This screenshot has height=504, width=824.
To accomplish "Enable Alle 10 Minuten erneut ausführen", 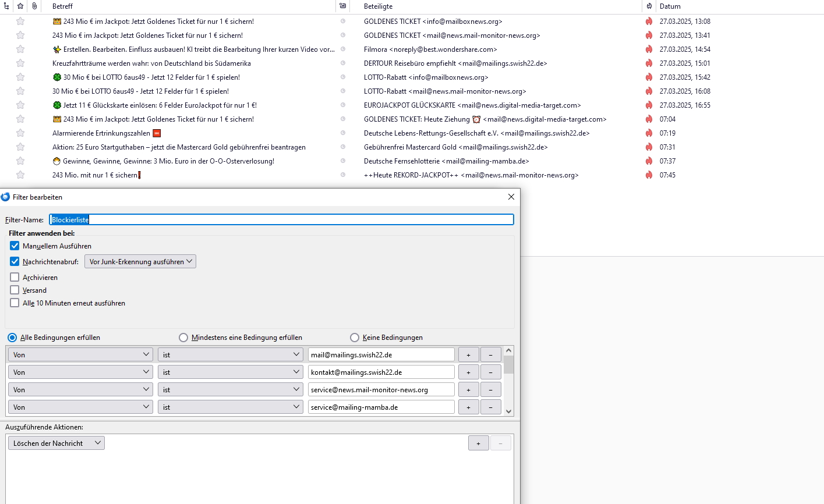I will 15,303.
